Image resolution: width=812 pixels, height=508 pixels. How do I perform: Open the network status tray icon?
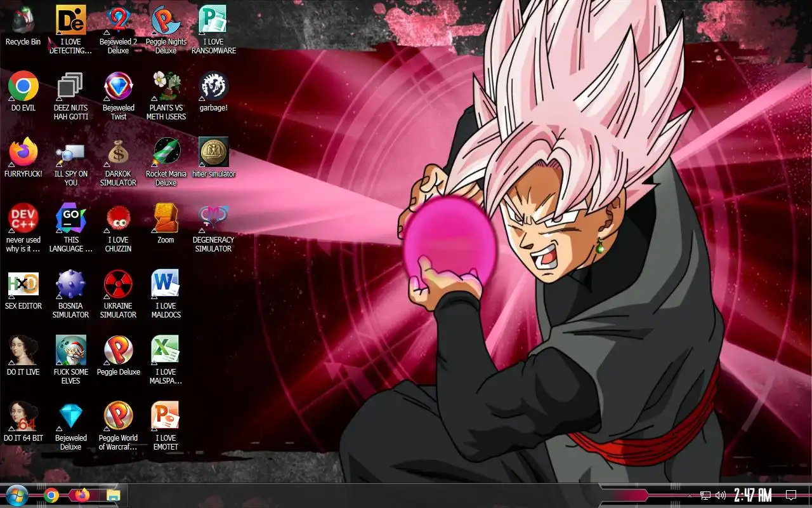click(705, 495)
